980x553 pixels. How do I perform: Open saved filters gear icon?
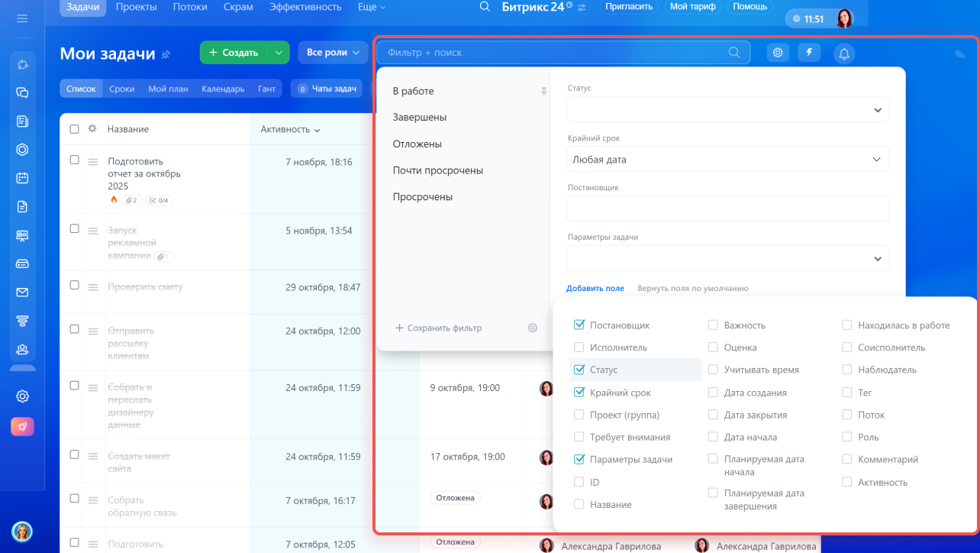point(532,328)
